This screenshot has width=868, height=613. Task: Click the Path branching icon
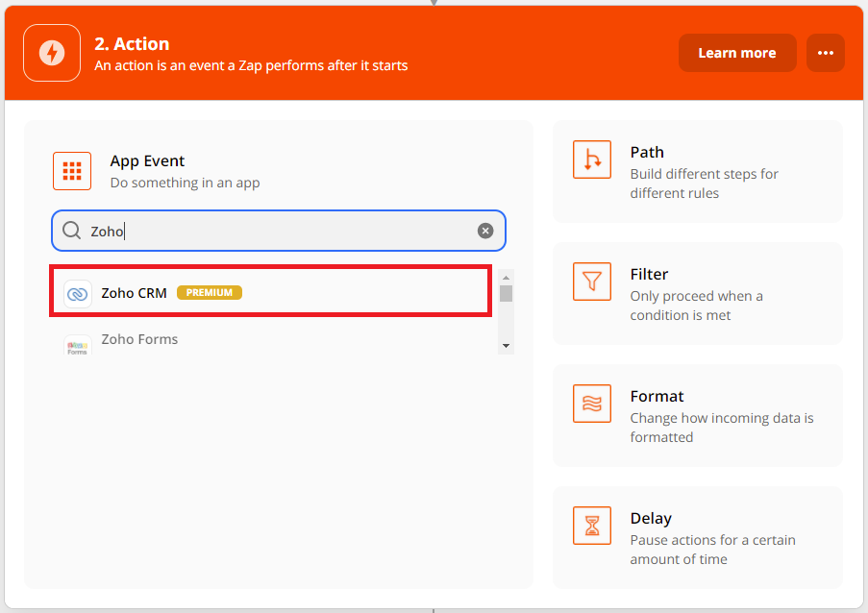point(592,159)
